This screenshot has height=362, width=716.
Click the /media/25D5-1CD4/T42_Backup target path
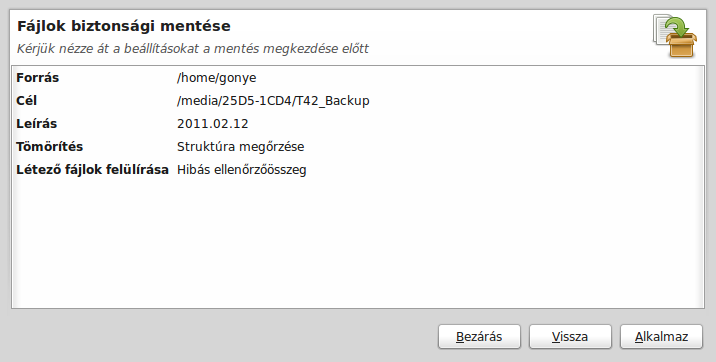click(273, 101)
